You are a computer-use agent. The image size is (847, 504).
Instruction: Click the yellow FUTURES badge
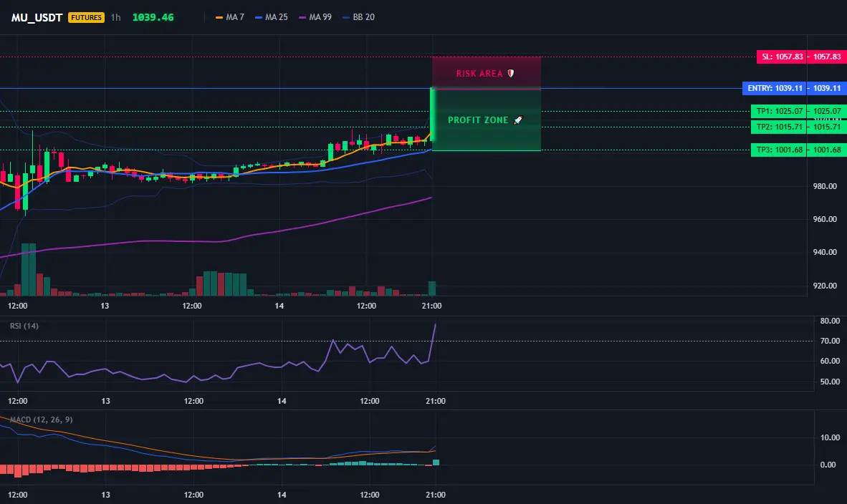pyautogui.click(x=87, y=17)
